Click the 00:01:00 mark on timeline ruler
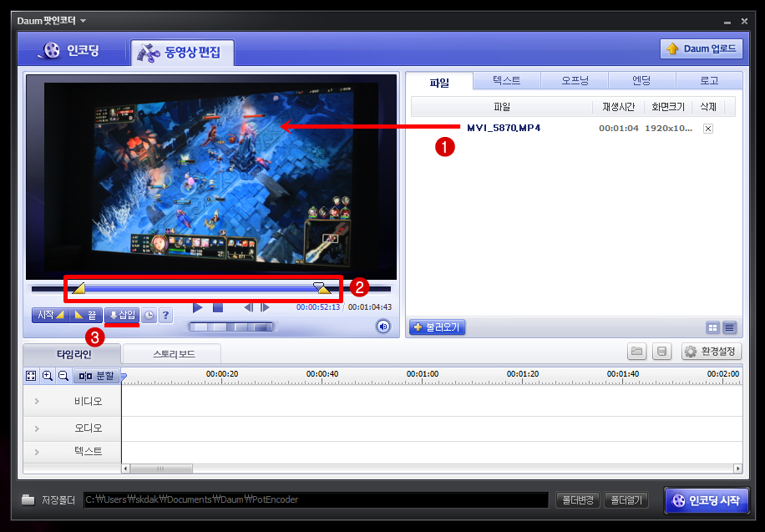Image resolution: width=765 pixels, height=532 pixels. 423,374
